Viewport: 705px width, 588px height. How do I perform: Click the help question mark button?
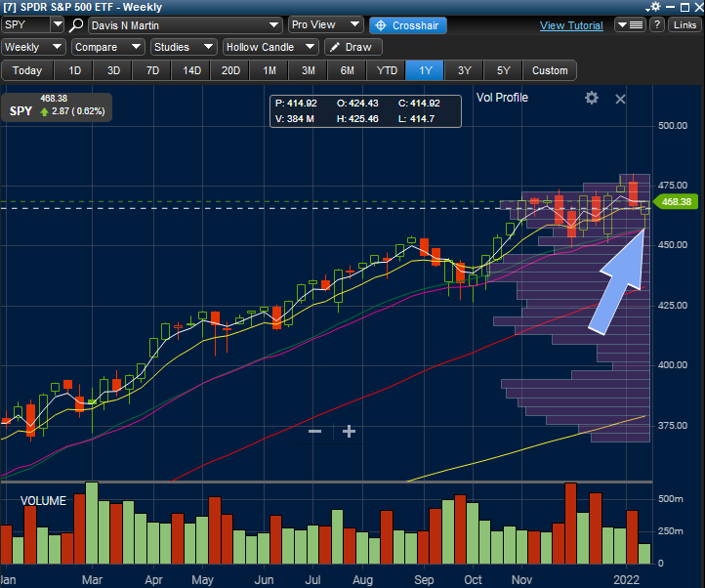click(x=657, y=24)
